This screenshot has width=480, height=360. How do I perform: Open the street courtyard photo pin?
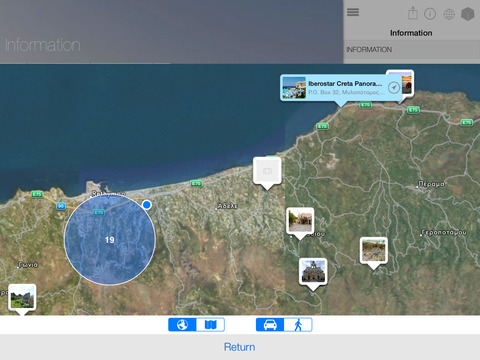(x=300, y=221)
